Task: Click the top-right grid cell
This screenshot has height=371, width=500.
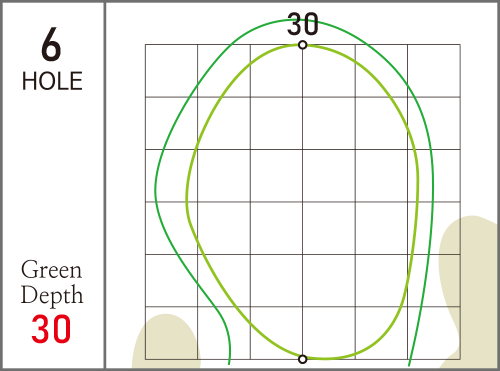Action: (x=434, y=71)
